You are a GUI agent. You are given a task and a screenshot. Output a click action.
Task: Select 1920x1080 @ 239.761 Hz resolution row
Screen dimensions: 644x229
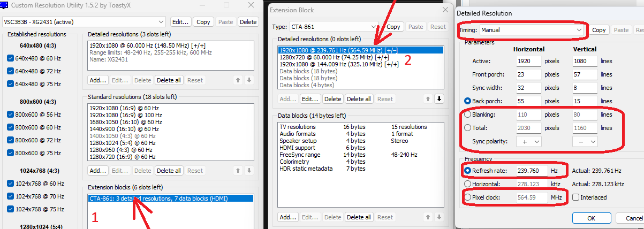[x=360, y=50]
